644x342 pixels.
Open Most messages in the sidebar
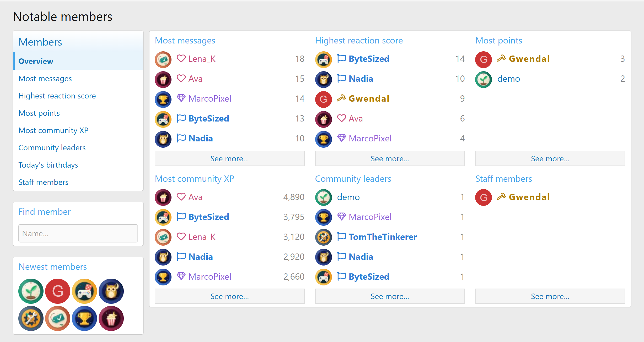(78, 78)
